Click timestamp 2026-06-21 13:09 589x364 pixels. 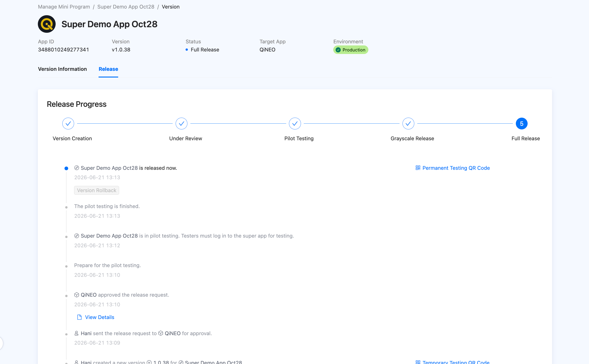tap(97, 343)
